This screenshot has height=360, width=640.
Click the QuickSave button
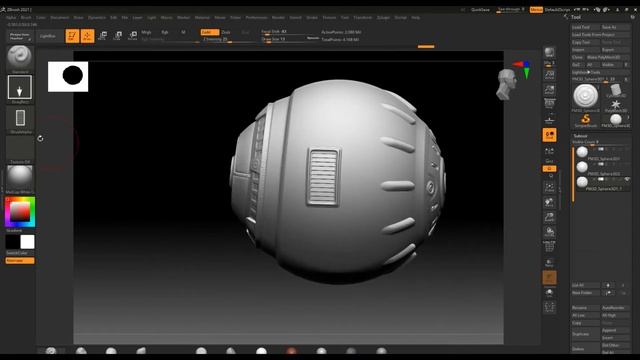(480, 9)
